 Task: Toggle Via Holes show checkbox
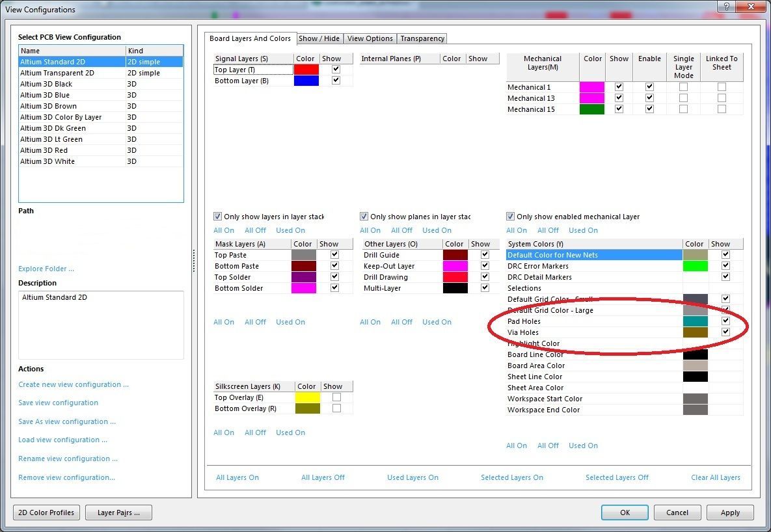(725, 332)
